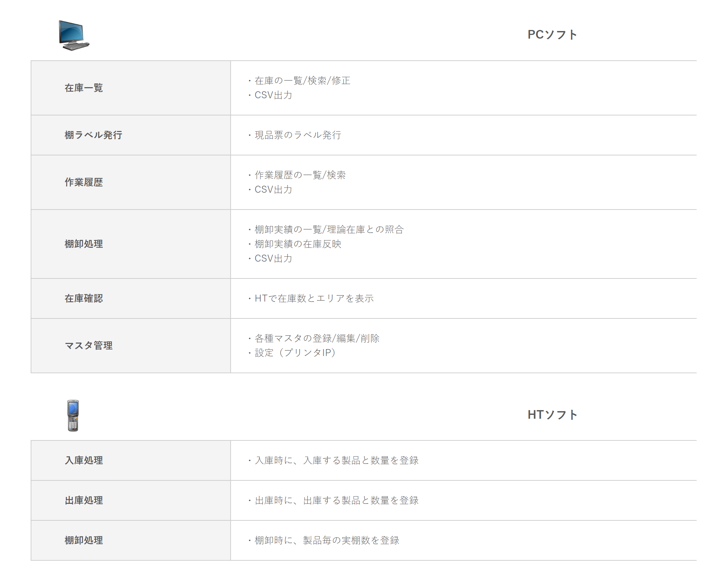Click HTで在庫数とエリアを表示 text

click(x=314, y=298)
